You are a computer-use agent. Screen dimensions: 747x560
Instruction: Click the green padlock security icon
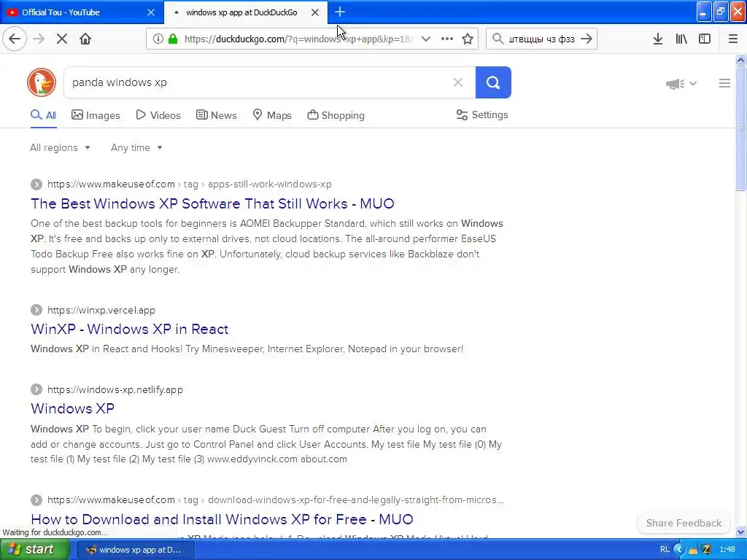tap(173, 39)
